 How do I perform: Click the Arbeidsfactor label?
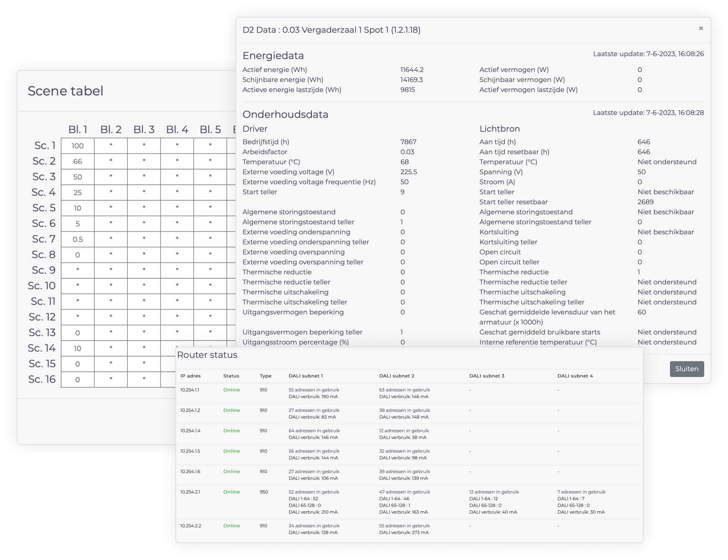tap(265, 152)
